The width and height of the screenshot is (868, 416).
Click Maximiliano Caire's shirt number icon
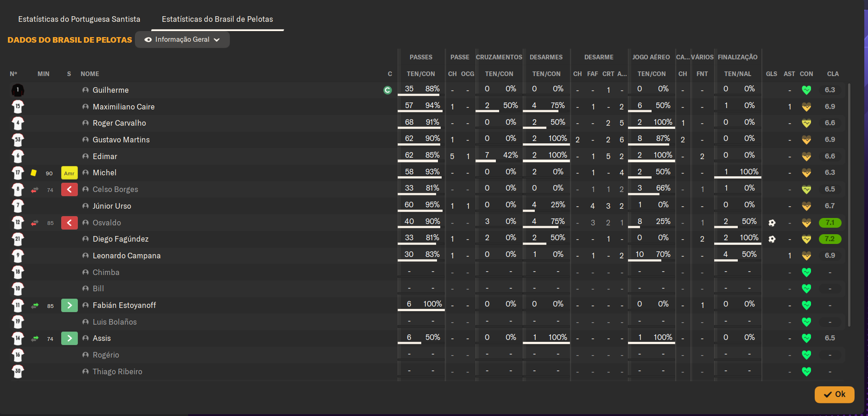(x=18, y=107)
